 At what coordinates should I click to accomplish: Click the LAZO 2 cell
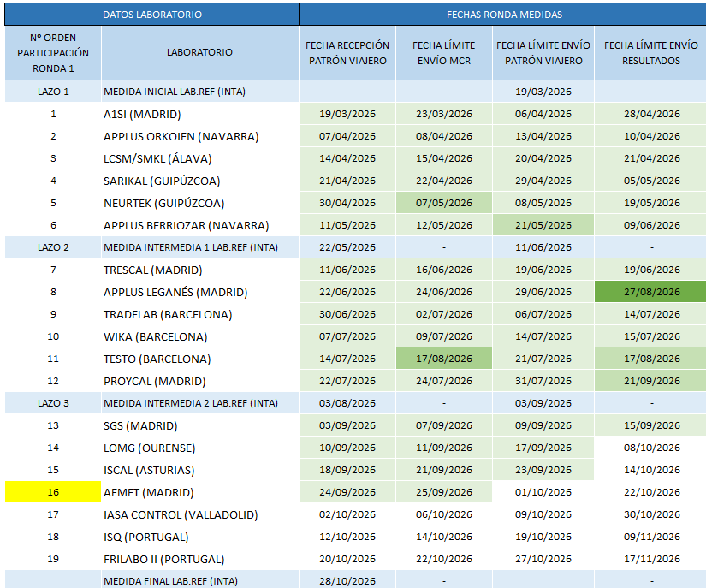(53, 247)
